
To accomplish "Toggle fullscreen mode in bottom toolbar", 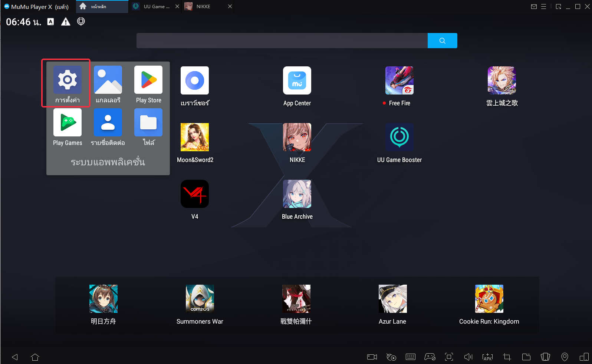I will point(449,357).
